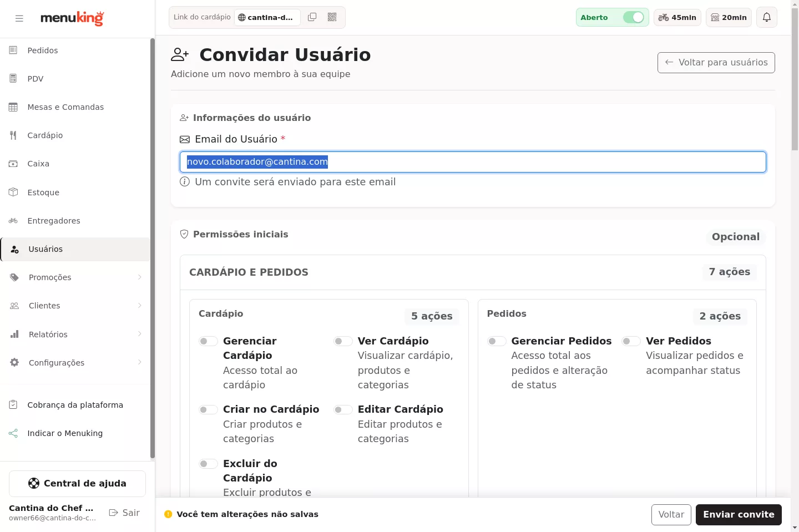Viewport: 799px width, 532px height.
Task: Click the Cobrança da plataforma icon
Action: 13,405
